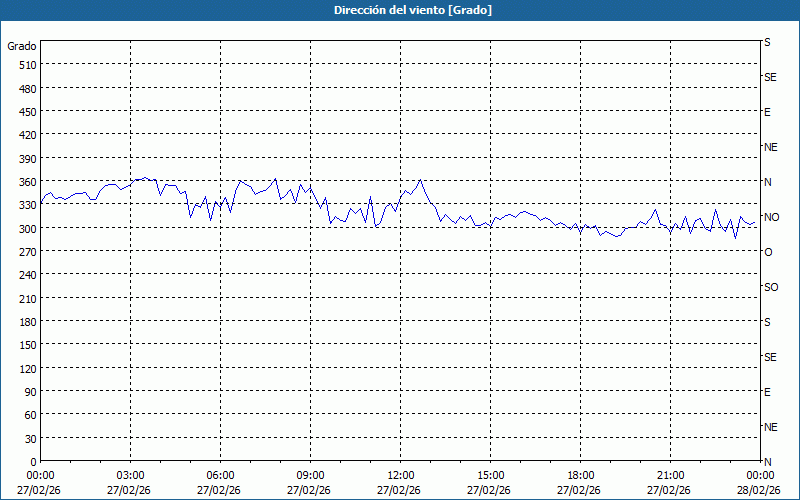Click the 180 label on the left axis
This screenshot has height=500, width=800.
26,321
